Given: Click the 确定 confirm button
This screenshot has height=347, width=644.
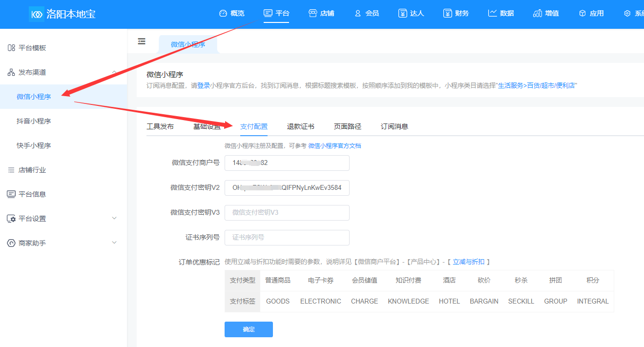Looking at the screenshot, I should tap(249, 329).
